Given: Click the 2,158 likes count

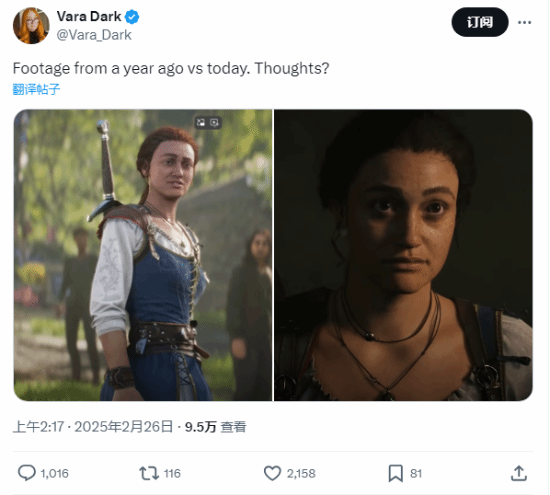Looking at the screenshot, I should click(301, 473).
